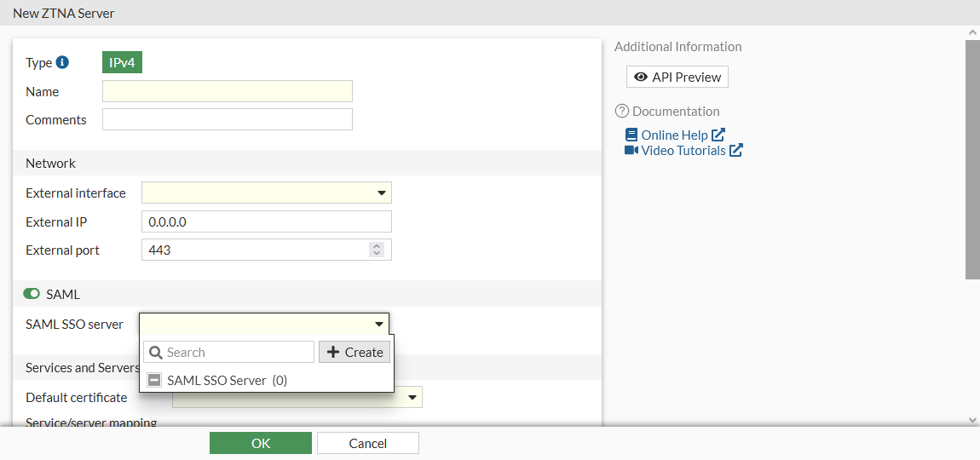The image size is (980, 460).
Task: Click the OK button
Action: click(x=261, y=443)
